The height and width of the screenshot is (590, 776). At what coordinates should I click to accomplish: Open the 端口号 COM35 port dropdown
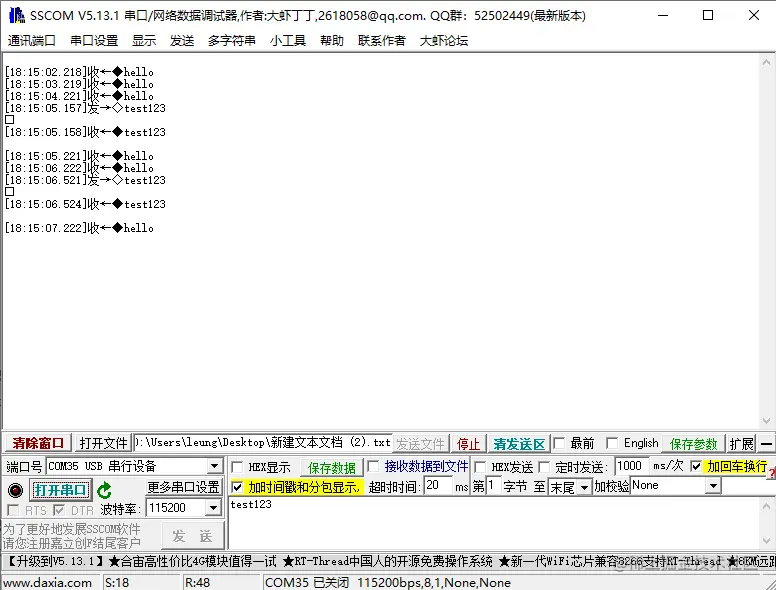pyautogui.click(x=214, y=466)
